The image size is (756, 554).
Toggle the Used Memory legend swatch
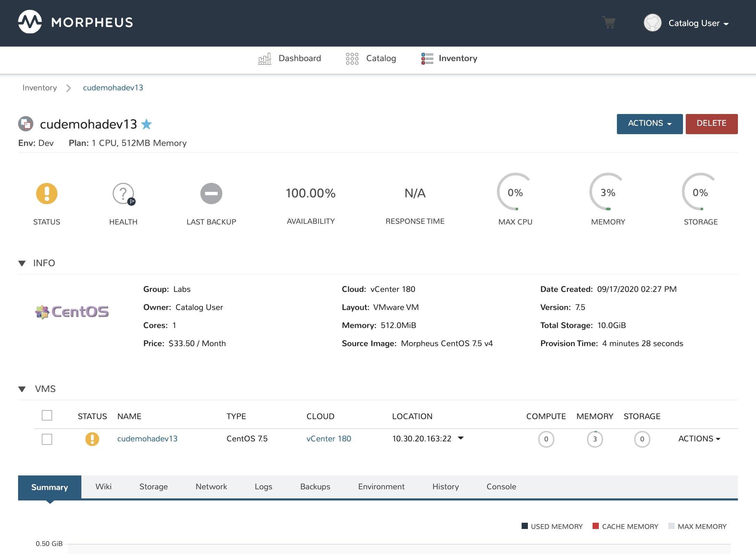tap(525, 526)
